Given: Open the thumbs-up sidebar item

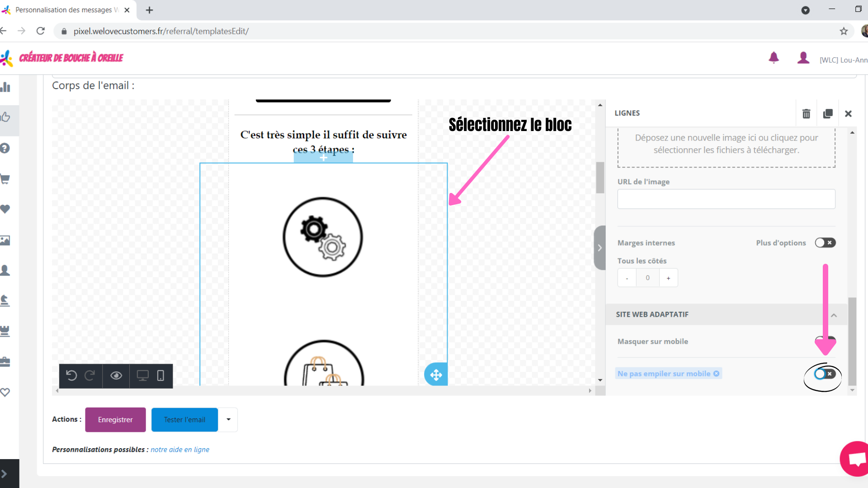Looking at the screenshot, I should coord(5,117).
